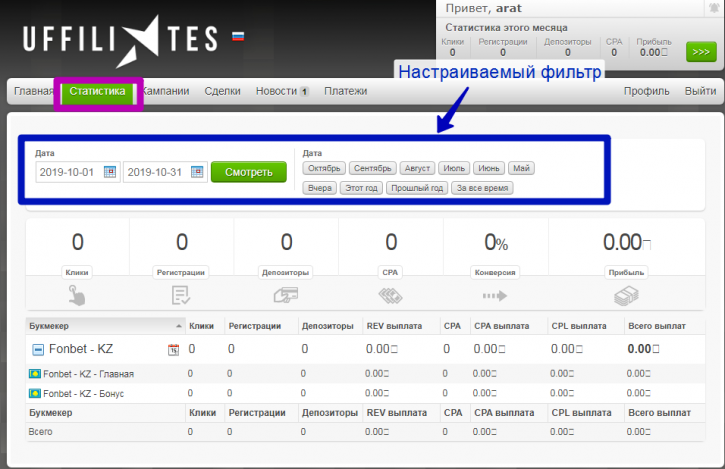The width and height of the screenshot is (725, 469).
Task: Click the Всего totals row label
Action: [40, 432]
